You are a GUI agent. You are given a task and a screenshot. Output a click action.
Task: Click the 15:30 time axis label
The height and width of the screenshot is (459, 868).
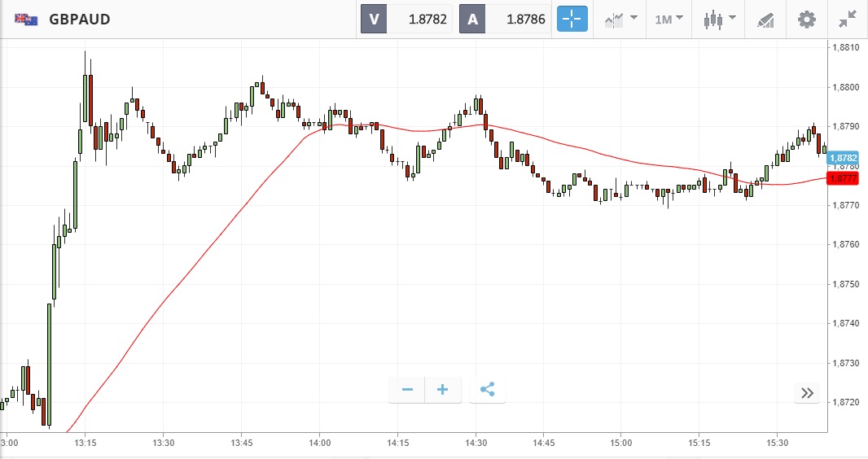pyautogui.click(x=777, y=444)
